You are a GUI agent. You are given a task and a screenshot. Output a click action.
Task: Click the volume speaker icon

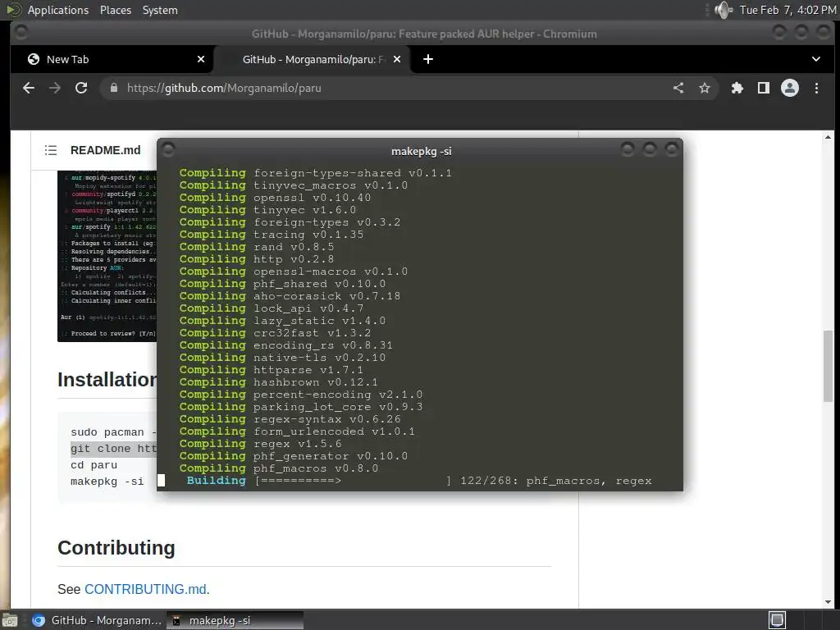[724, 10]
